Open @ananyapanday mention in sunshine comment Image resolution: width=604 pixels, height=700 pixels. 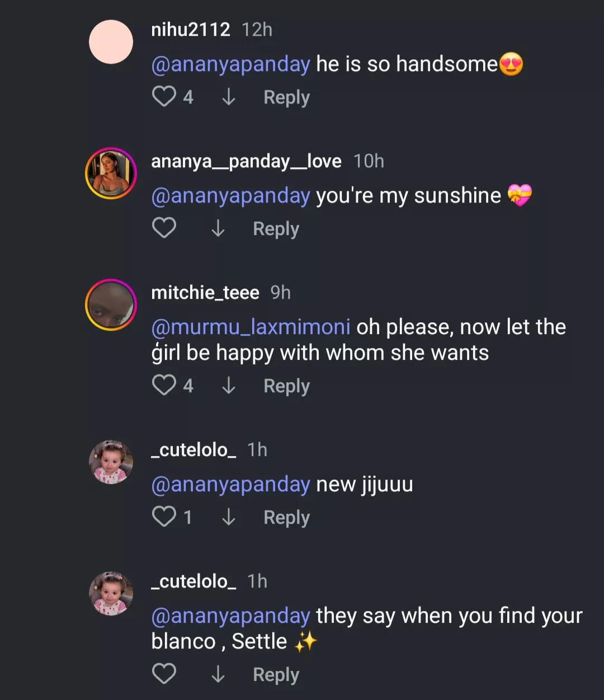(230, 195)
